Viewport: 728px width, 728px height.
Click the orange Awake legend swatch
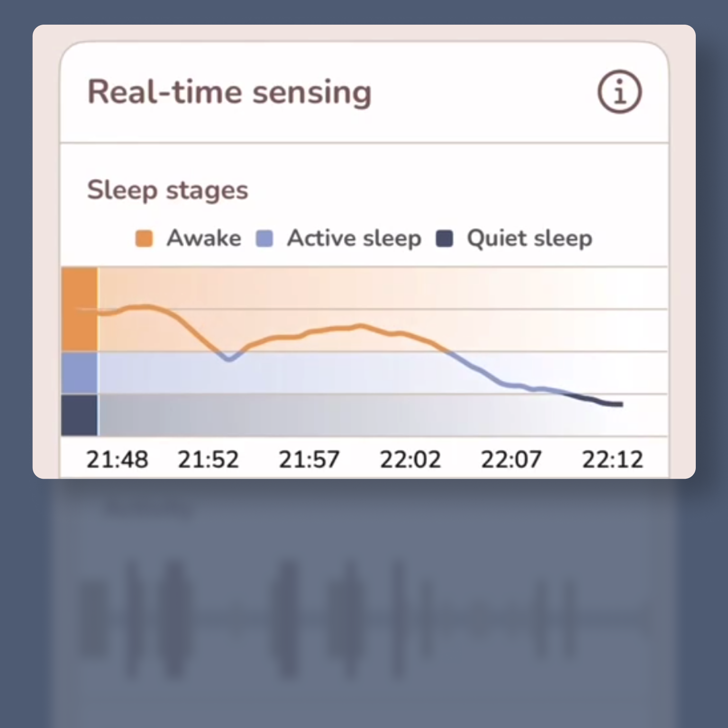144,238
